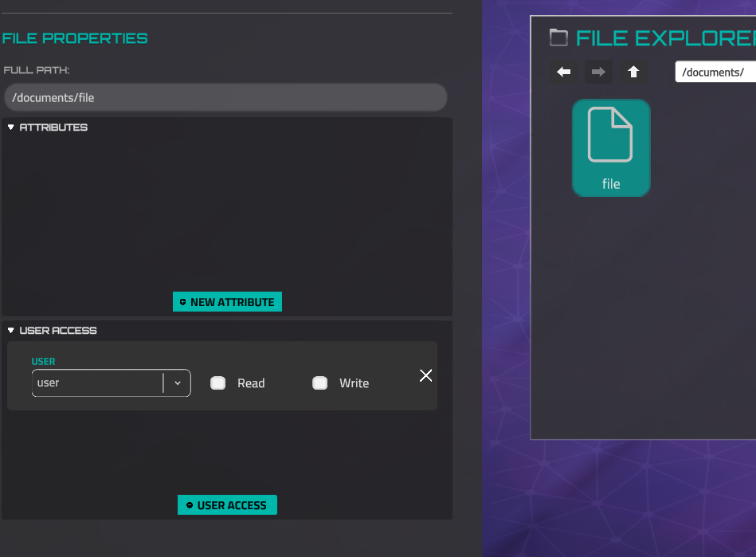Click the File Explorer window title text
Image resolution: width=756 pixels, height=557 pixels.
click(665, 37)
